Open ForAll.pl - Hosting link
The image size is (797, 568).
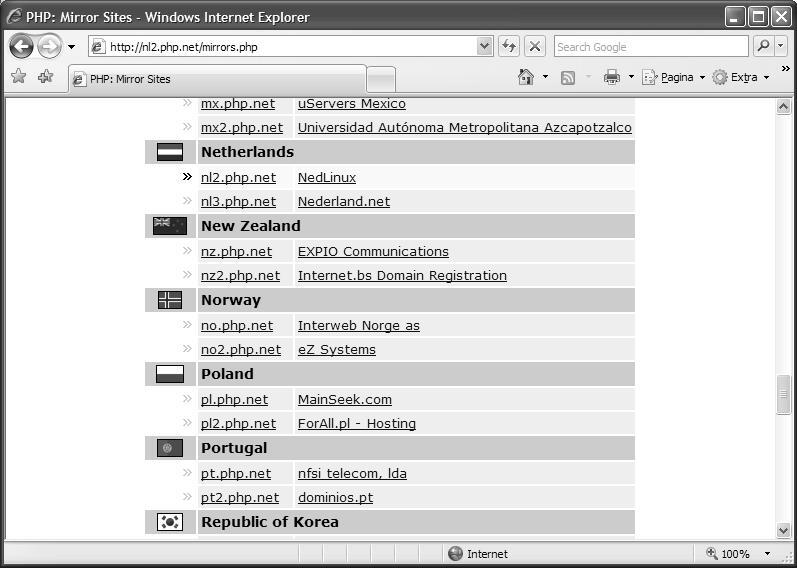click(357, 424)
